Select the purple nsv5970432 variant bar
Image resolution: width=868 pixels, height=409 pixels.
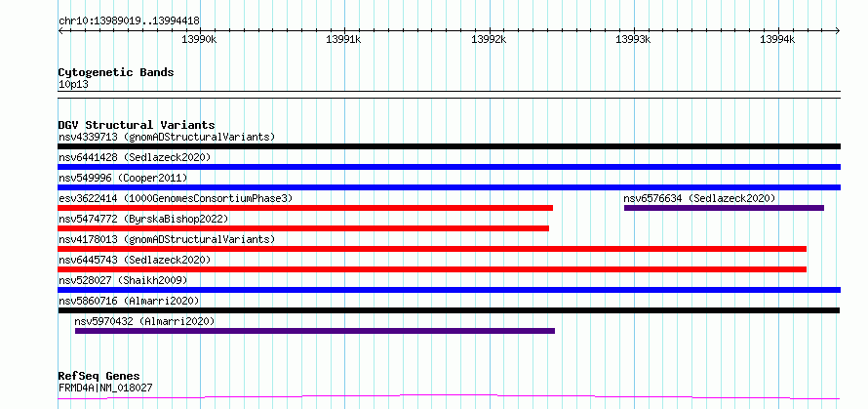click(x=314, y=331)
